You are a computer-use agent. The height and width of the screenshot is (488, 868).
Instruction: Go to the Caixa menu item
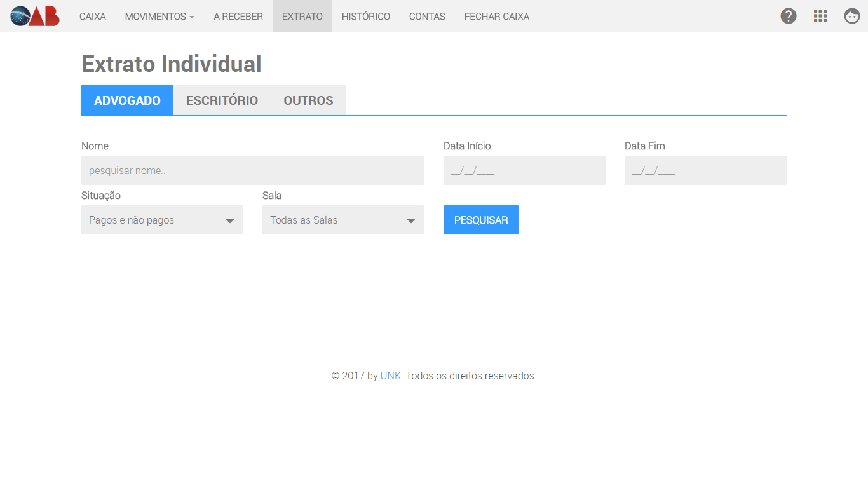(x=93, y=17)
